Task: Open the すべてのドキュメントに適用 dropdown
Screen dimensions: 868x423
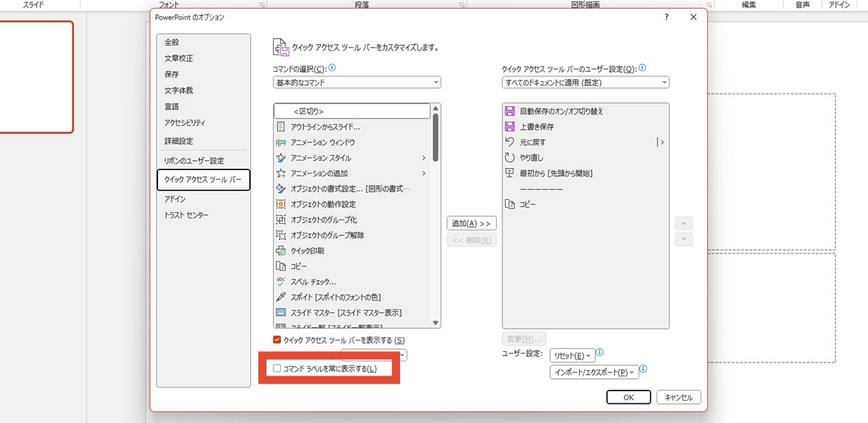Action: pyautogui.click(x=586, y=83)
